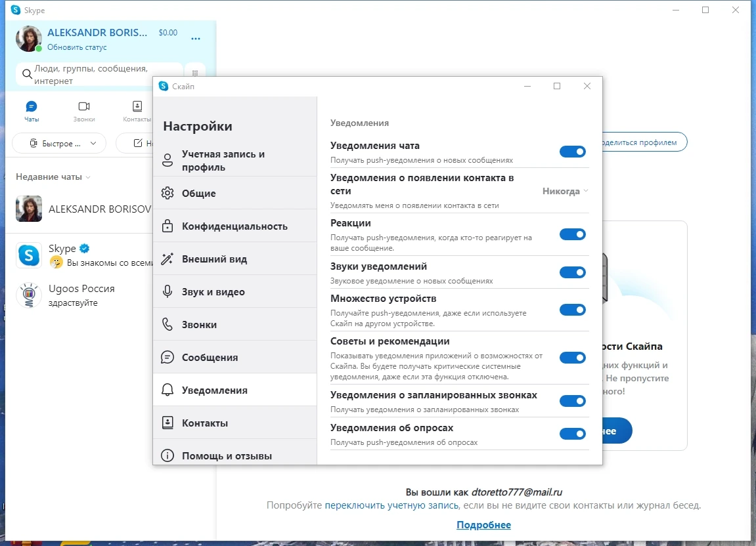Click the Подробнее link at bottom
Viewport: 756px width, 546px height.
point(483,525)
